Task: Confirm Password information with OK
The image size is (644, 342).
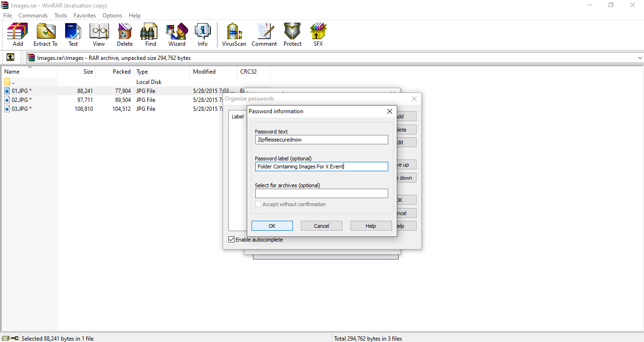Action: [272, 226]
